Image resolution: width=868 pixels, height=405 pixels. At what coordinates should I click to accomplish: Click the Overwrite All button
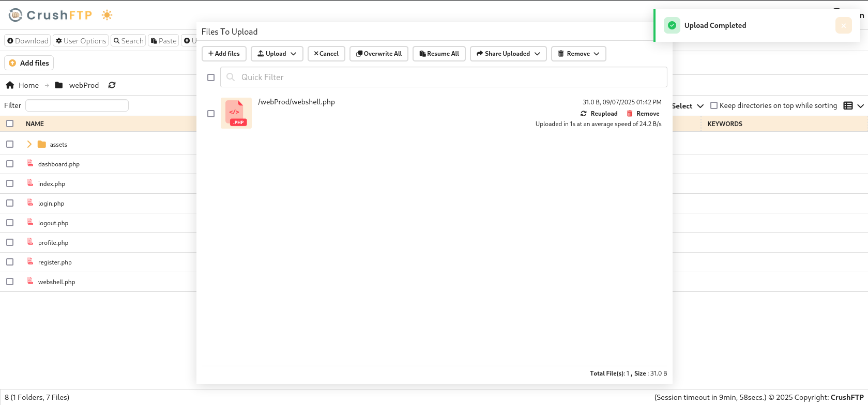coord(379,54)
